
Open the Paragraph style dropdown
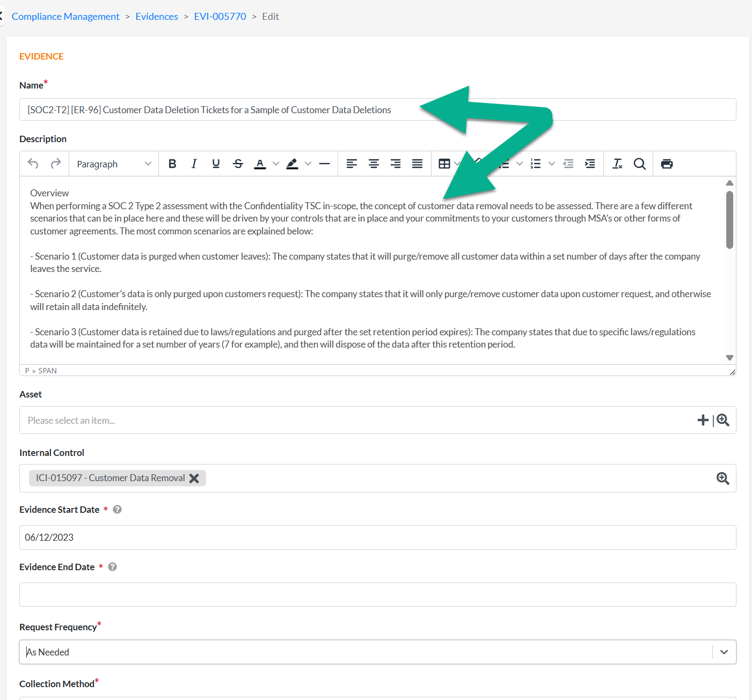114,164
